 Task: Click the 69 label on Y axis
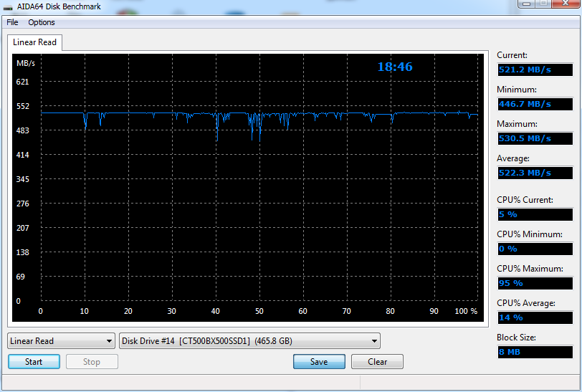click(x=20, y=277)
